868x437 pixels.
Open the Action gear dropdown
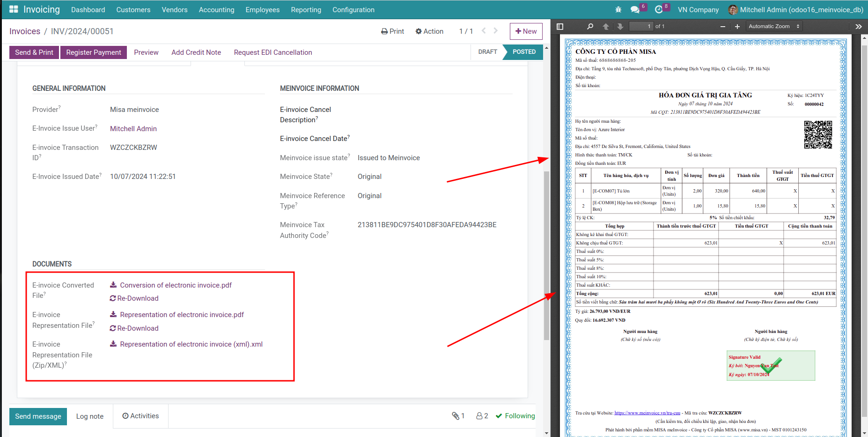click(429, 31)
